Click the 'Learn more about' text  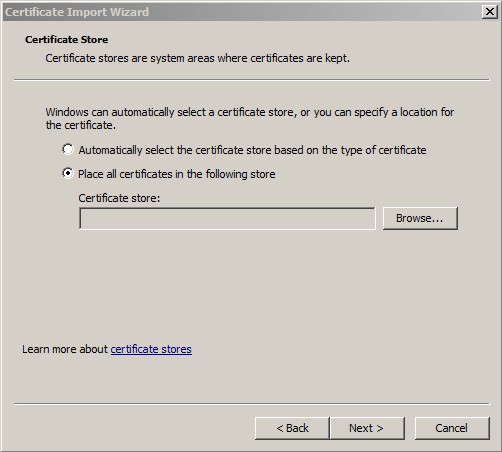coord(65,349)
